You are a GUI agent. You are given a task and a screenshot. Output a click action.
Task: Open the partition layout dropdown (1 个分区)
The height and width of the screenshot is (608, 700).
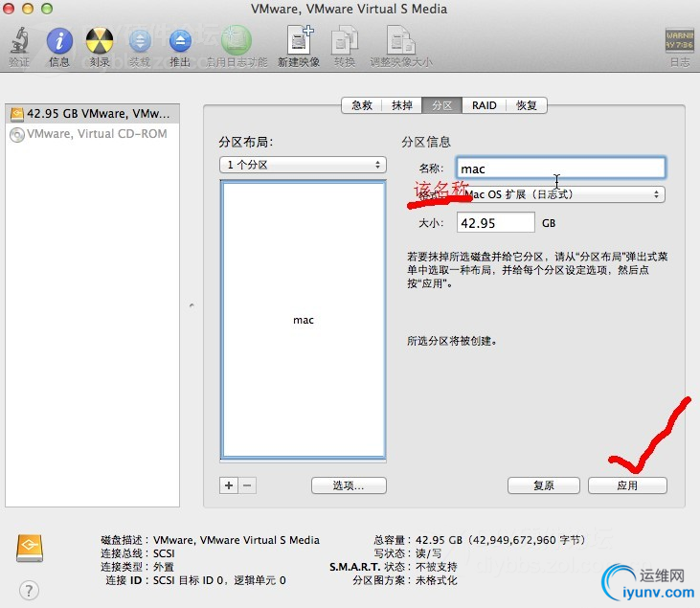click(303, 165)
